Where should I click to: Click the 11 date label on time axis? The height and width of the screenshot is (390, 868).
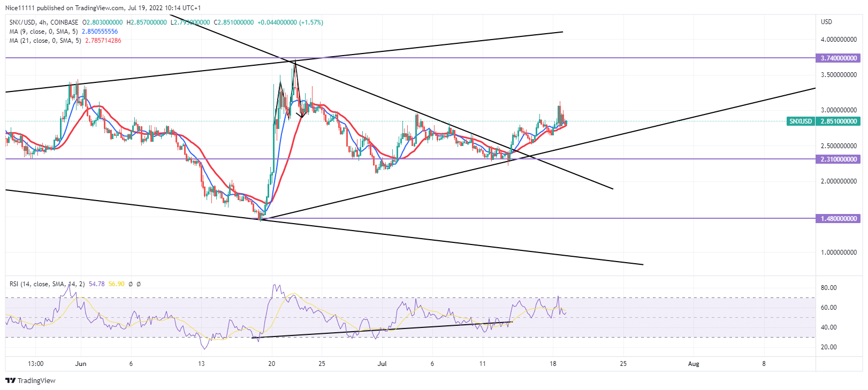(483, 364)
